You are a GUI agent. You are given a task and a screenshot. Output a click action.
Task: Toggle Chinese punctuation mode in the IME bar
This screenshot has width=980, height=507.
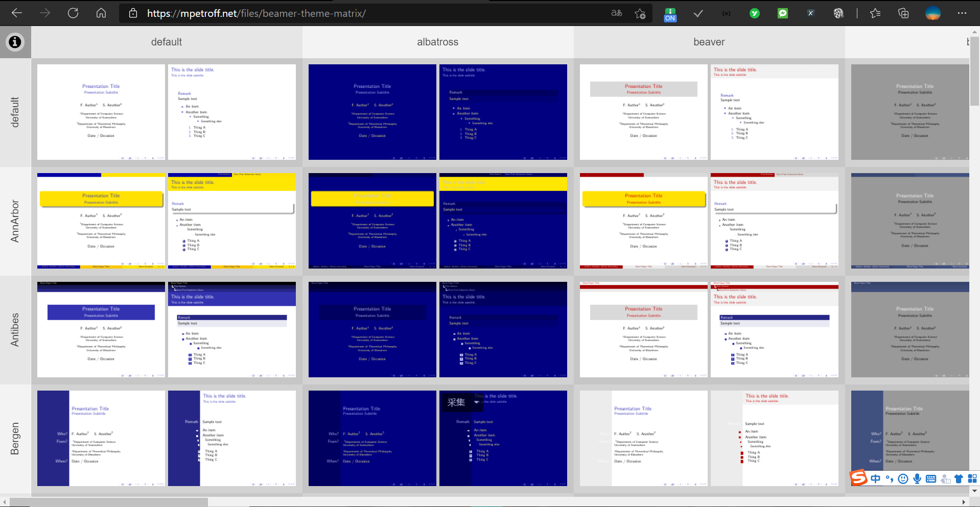click(890, 478)
